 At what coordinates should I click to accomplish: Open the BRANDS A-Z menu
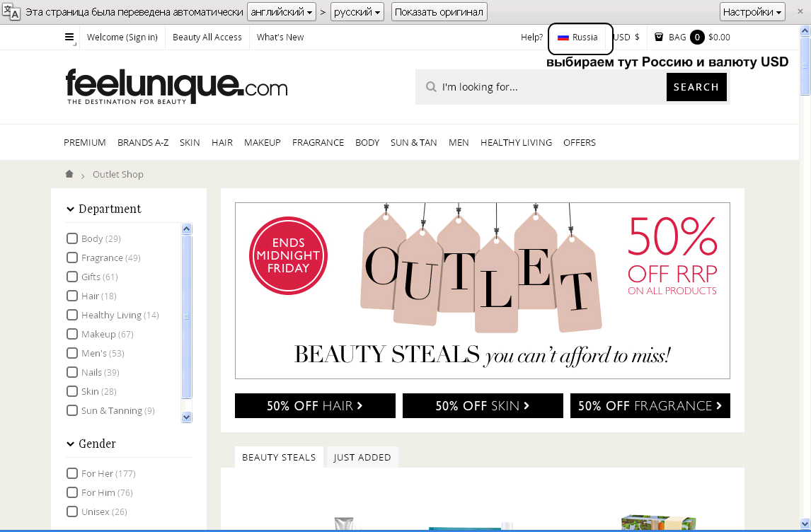(x=143, y=142)
